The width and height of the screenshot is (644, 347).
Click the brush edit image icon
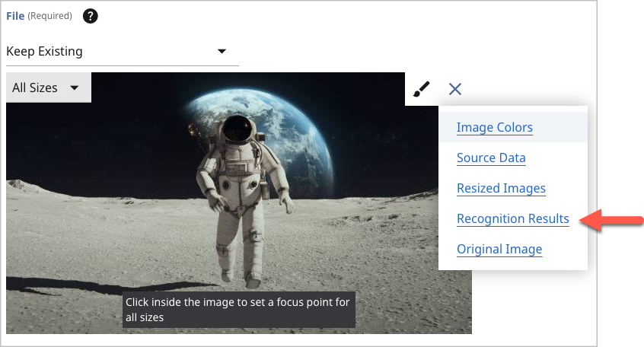(x=422, y=89)
